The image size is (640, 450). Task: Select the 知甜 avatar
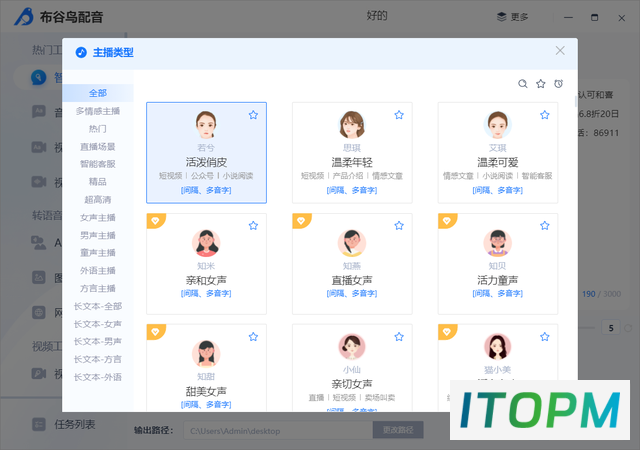tap(206, 354)
